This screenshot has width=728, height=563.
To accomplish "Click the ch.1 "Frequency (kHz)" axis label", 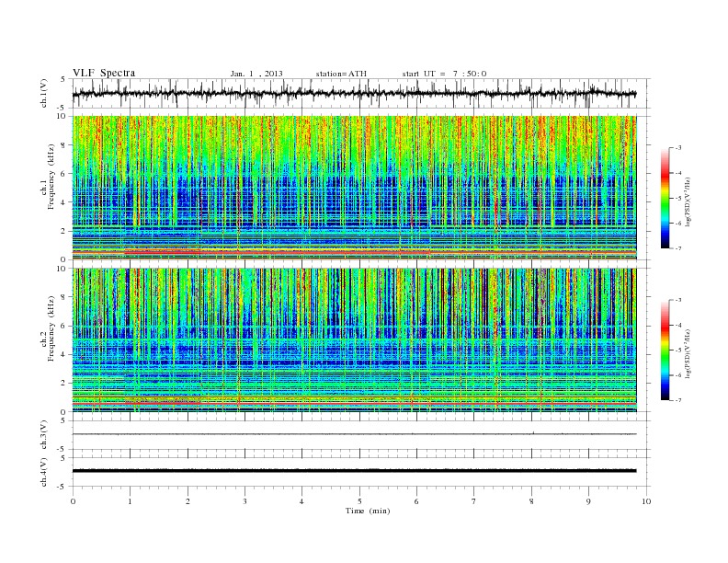I will point(51,177).
